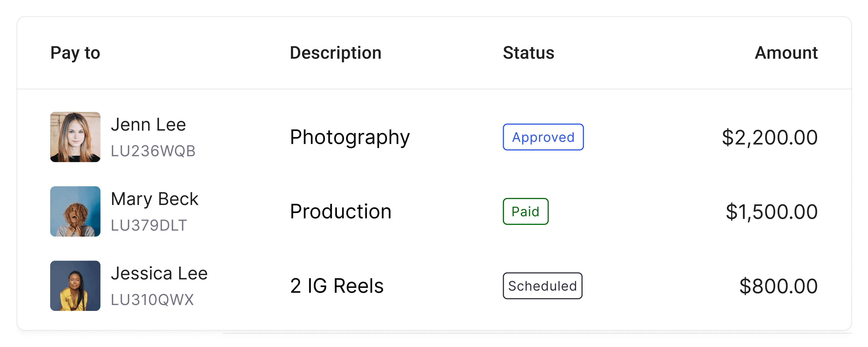This screenshot has height=347, width=868.
Task: Sort by the Status column header
Action: coord(528,53)
